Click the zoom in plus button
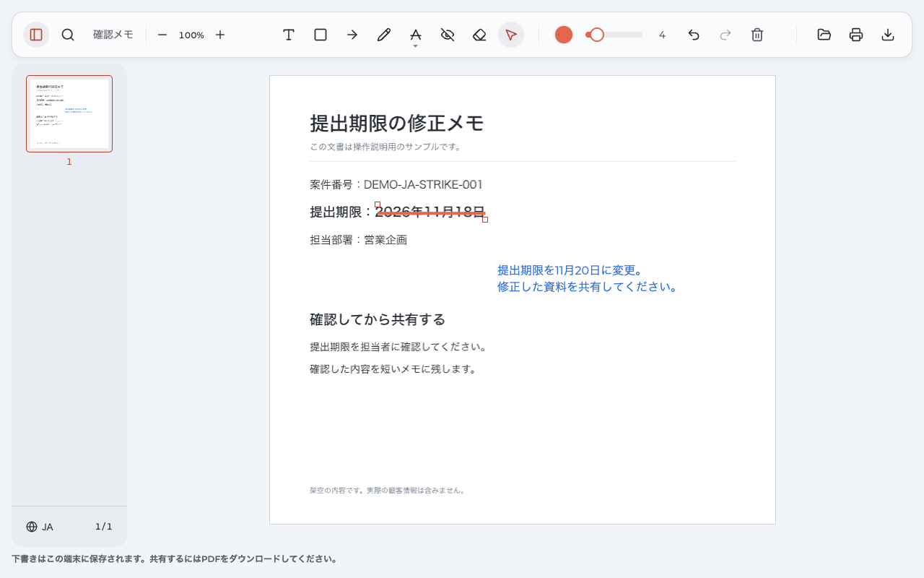 click(220, 35)
